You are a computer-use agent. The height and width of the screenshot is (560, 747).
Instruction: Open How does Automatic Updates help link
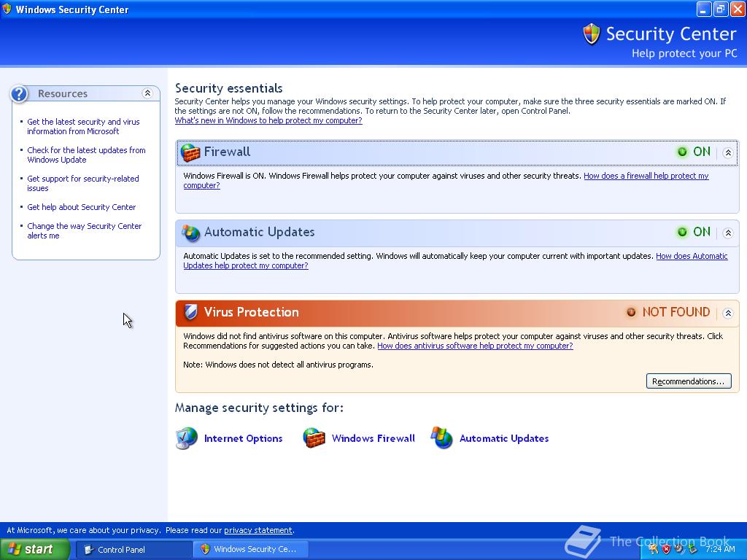click(x=692, y=256)
